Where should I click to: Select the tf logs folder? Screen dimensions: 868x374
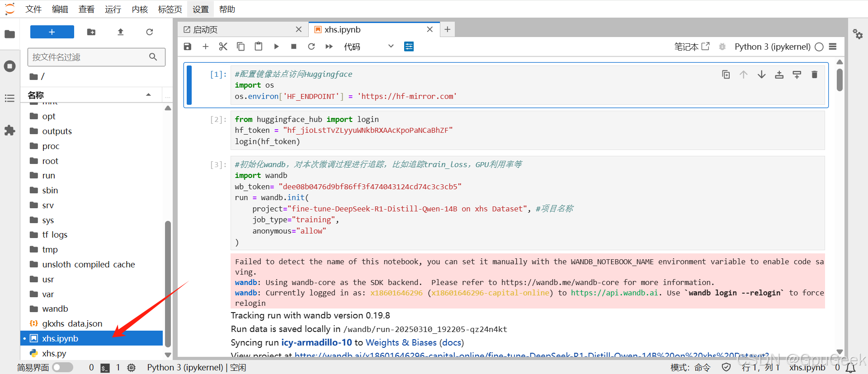pos(91,234)
